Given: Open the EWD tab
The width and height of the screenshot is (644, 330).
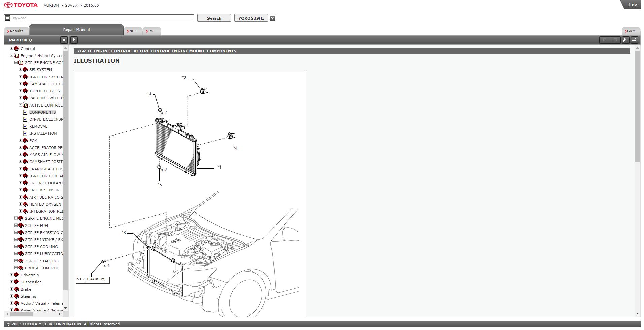Looking at the screenshot, I should (152, 31).
